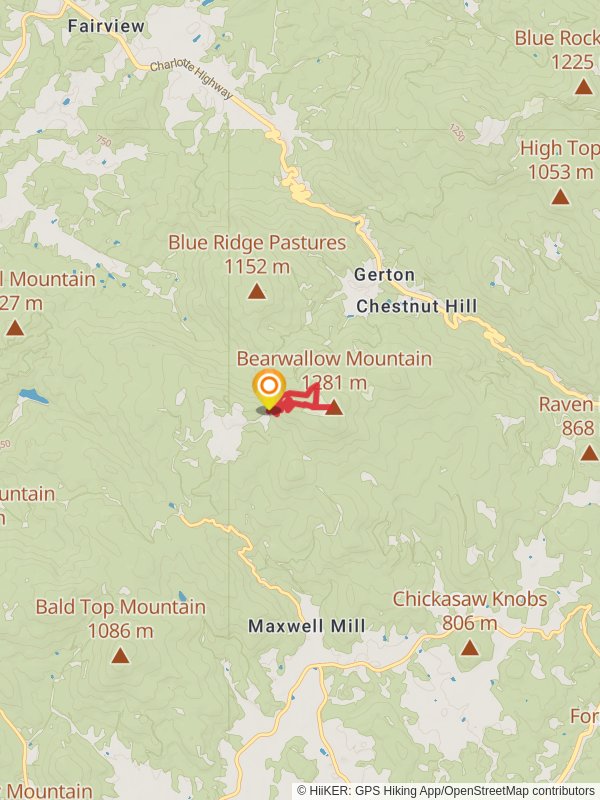Open the HiiKER attribution link
Viewport: 600px width, 800px height.
pyautogui.click(x=445, y=791)
